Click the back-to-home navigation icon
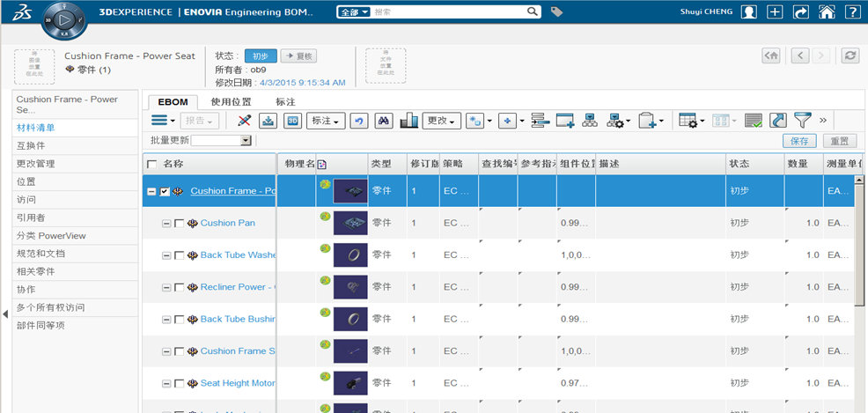 771,55
